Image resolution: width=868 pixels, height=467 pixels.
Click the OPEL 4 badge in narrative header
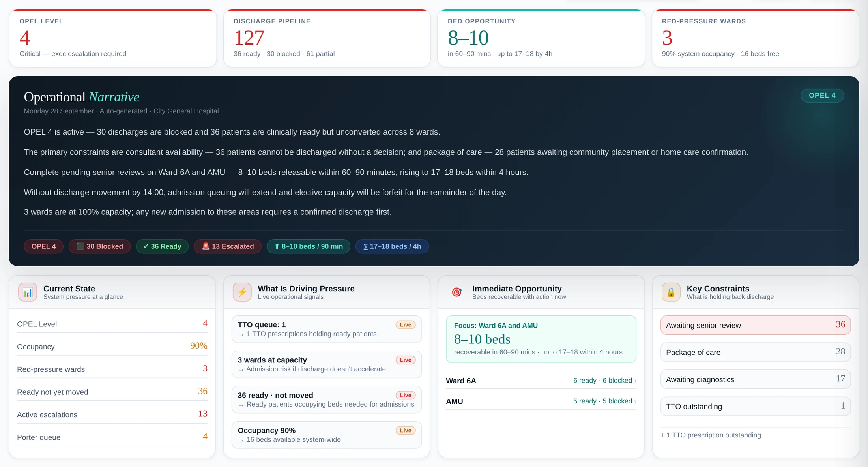point(822,96)
